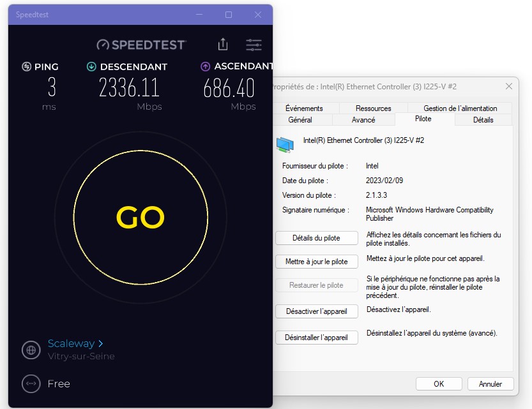This screenshot has width=532, height=409.
Task: Click the ping icon next to PING
Action: pos(26,66)
